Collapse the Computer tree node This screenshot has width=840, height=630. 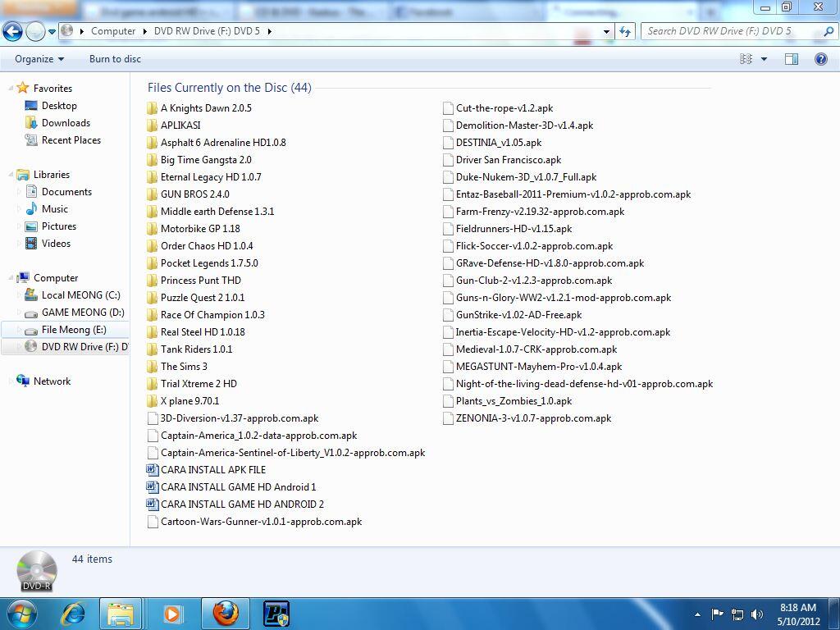(x=11, y=277)
